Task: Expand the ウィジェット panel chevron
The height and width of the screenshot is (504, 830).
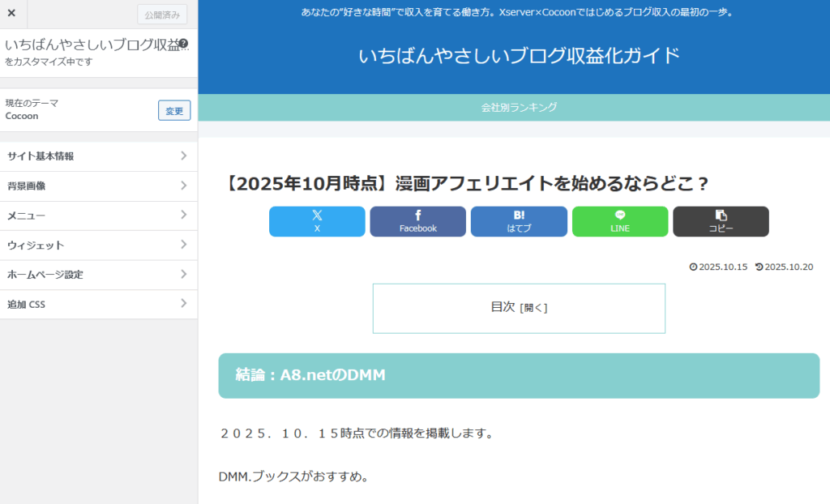Action: point(184,245)
